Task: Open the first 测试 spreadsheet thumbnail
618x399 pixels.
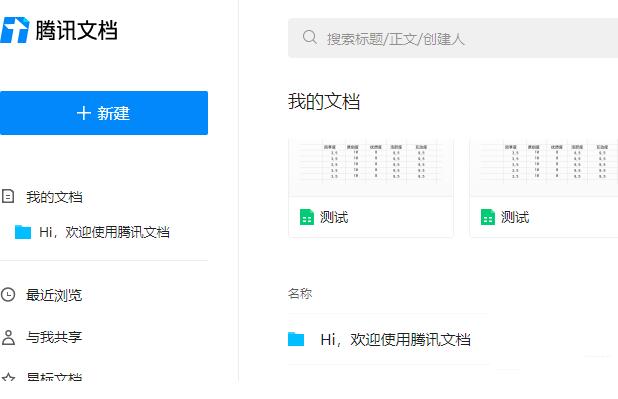Action: click(370, 167)
